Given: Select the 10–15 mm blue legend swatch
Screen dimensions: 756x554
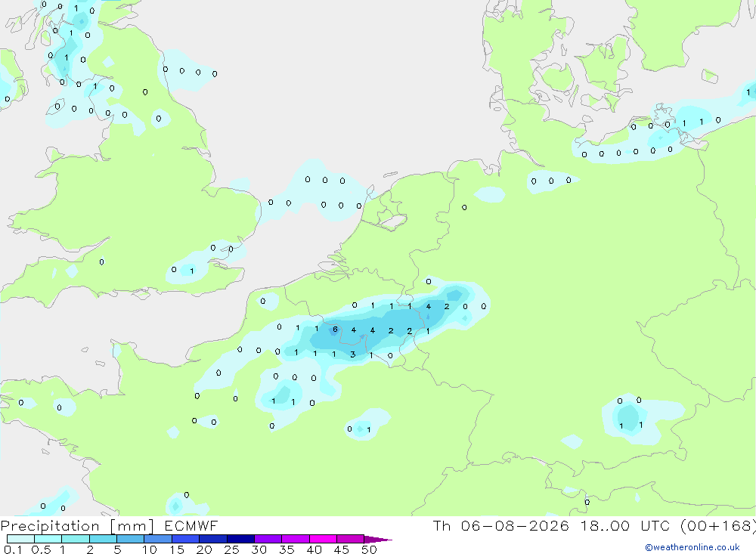Looking at the screenshot, I should 158,539.
